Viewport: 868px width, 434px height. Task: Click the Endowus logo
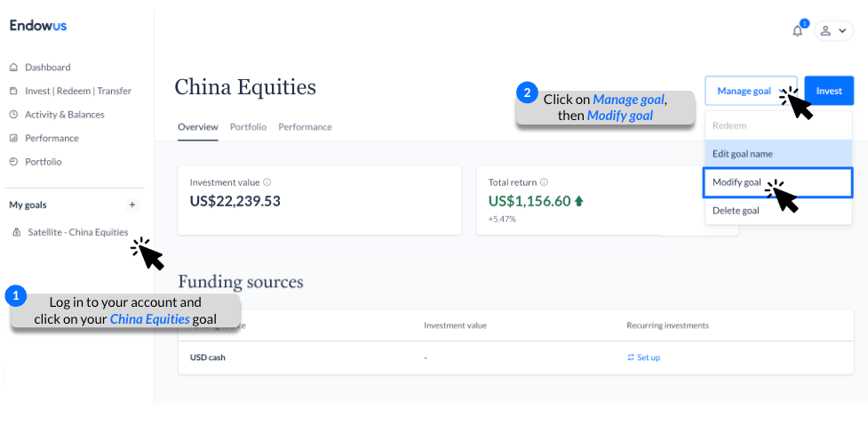point(38,26)
